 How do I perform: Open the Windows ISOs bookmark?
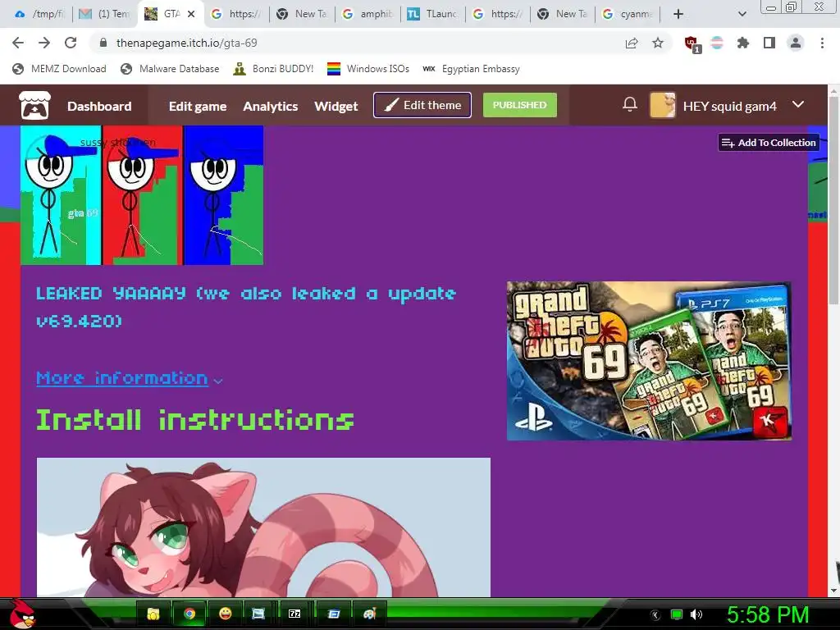coord(368,69)
